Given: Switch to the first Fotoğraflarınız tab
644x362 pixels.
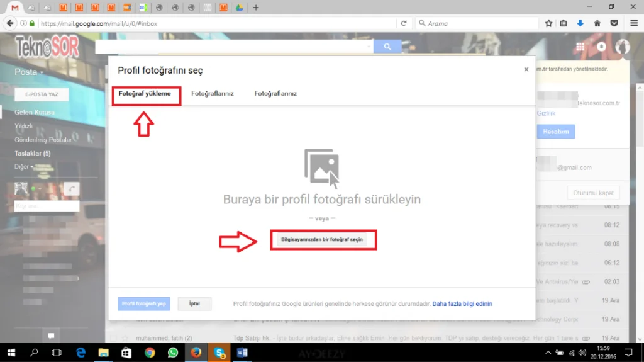Looking at the screenshot, I should click(x=213, y=93).
